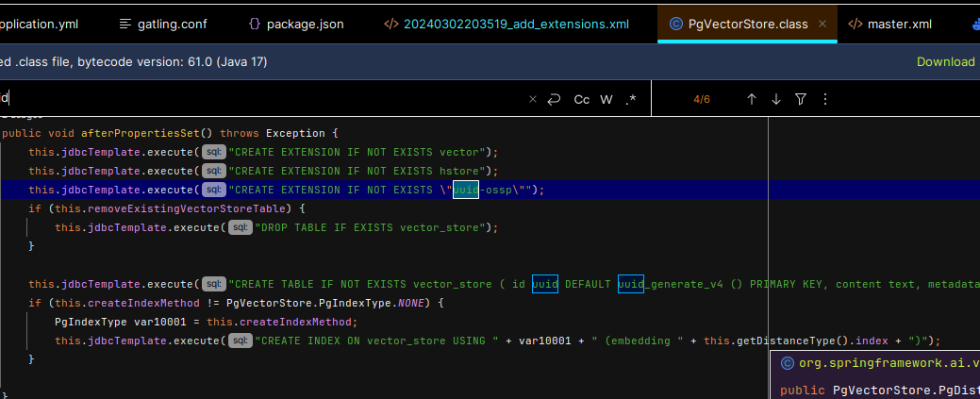Click org.springframework.ai popup class name
This screenshot has height=399, width=980.
point(889,363)
